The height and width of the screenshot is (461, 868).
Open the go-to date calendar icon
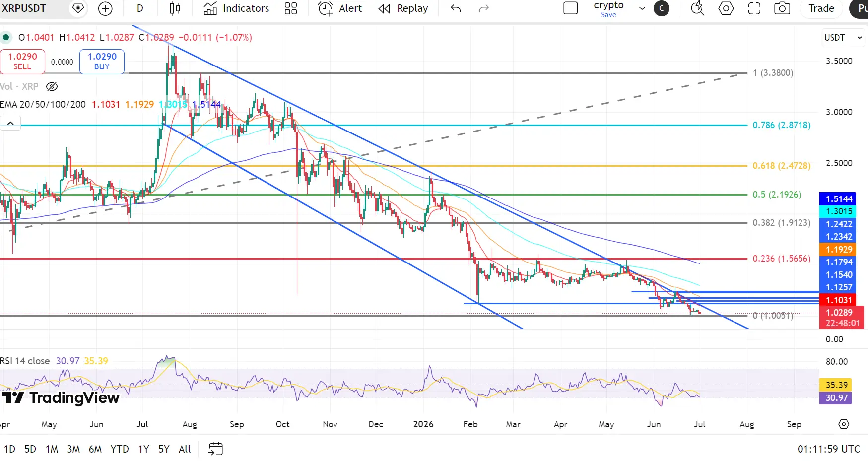click(x=216, y=449)
